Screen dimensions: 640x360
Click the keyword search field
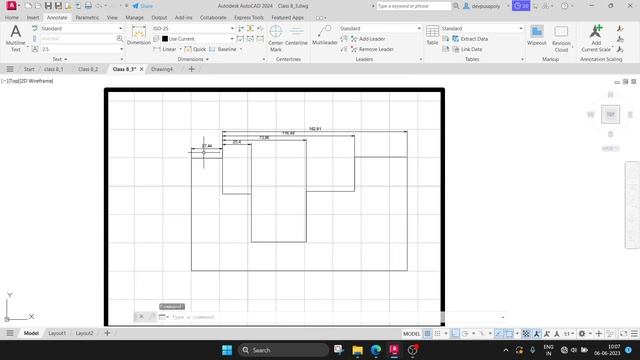pos(413,6)
